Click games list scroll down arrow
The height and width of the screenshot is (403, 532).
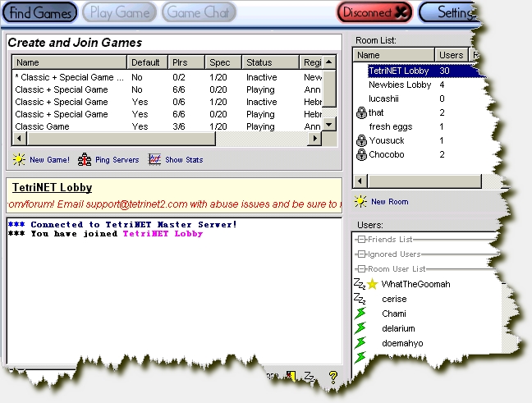(328, 125)
